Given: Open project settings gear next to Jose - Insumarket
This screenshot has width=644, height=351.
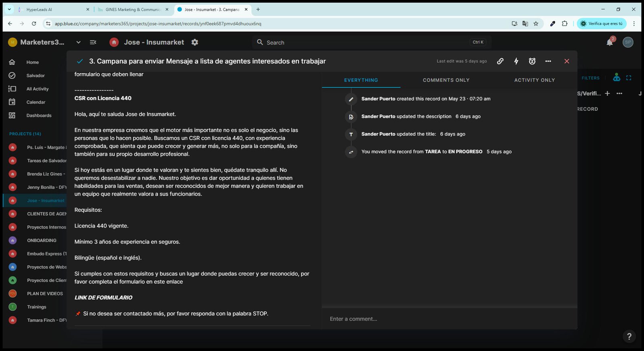Looking at the screenshot, I should [x=195, y=42].
